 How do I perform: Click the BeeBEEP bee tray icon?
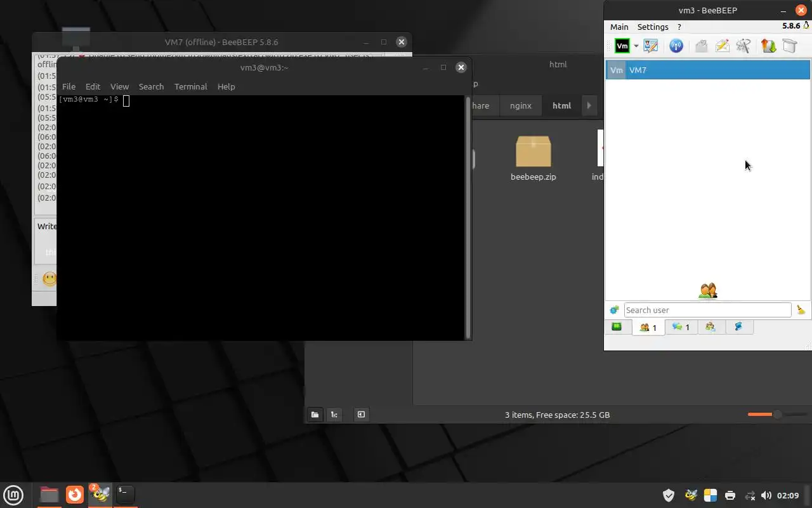pos(691,495)
